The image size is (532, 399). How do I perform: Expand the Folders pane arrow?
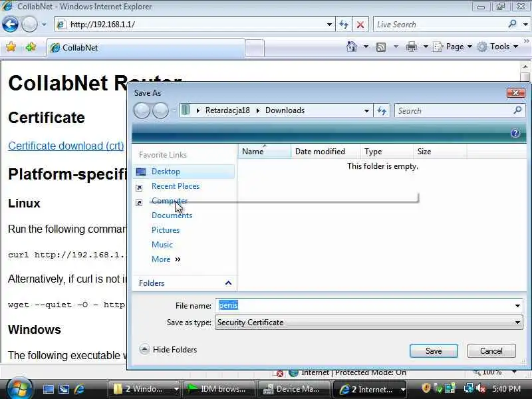tap(228, 283)
